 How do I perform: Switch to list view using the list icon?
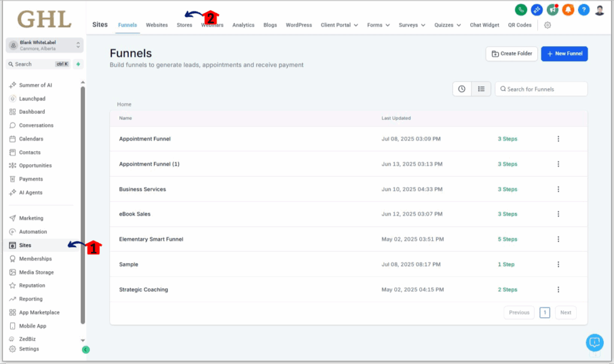(481, 88)
